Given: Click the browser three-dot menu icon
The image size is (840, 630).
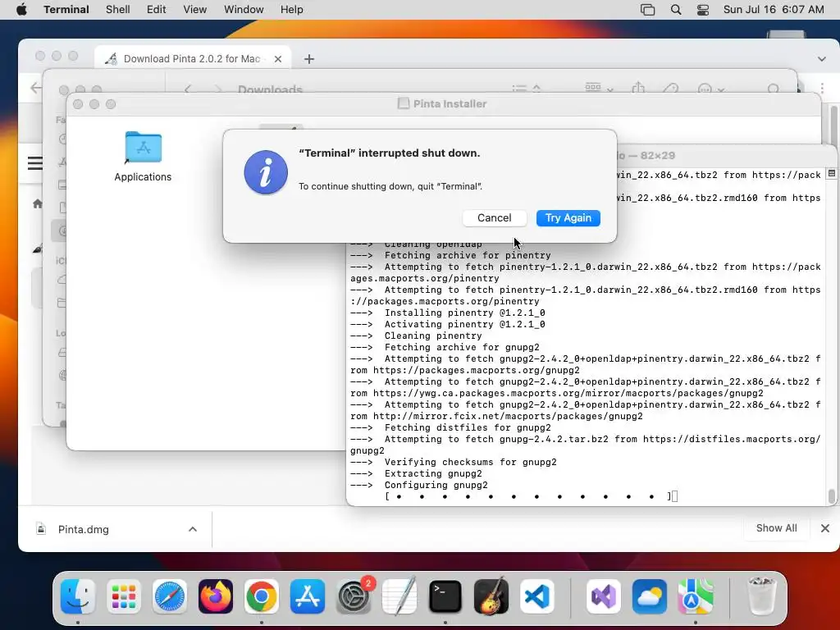Looking at the screenshot, I should click(x=822, y=88).
